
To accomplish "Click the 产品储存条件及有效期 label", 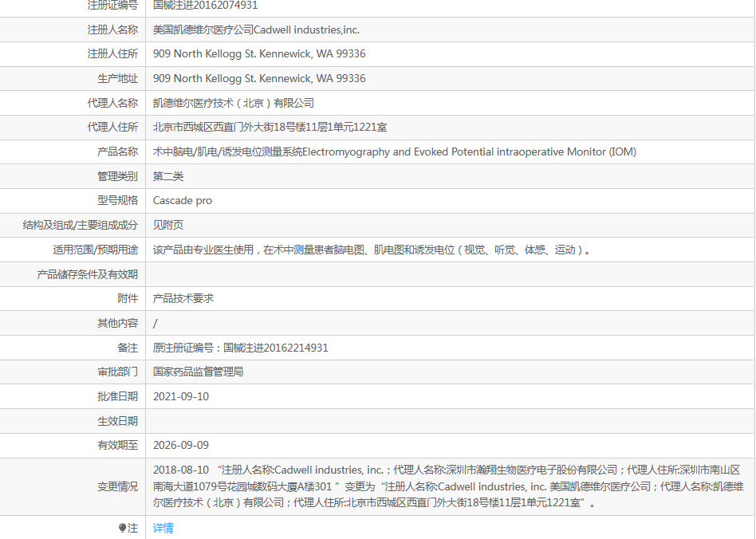I will (x=87, y=275).
